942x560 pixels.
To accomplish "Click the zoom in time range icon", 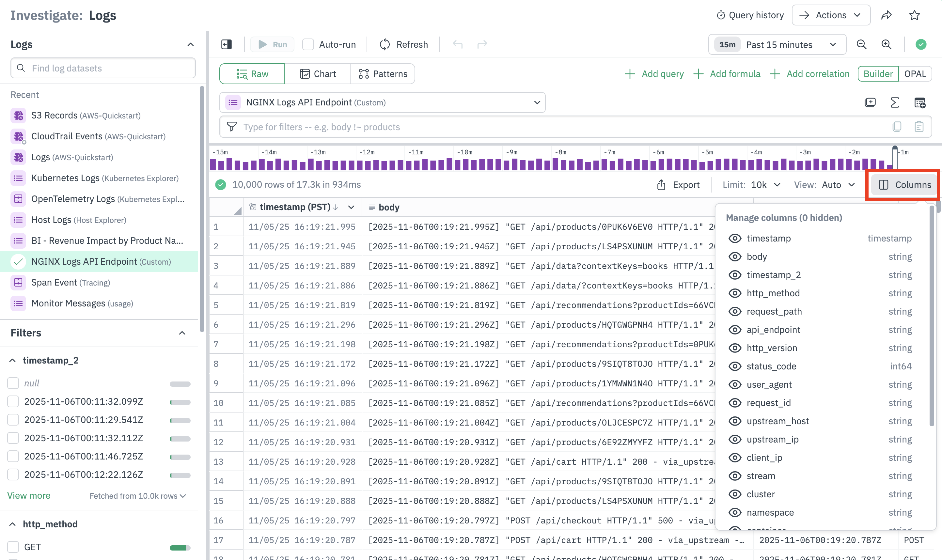I will pos(886,44).
